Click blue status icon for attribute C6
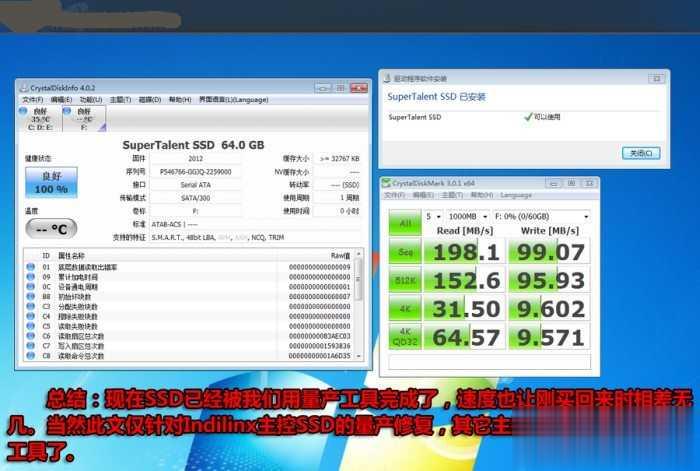This screenshot has width=700, height=471. [x=30, y=336]
